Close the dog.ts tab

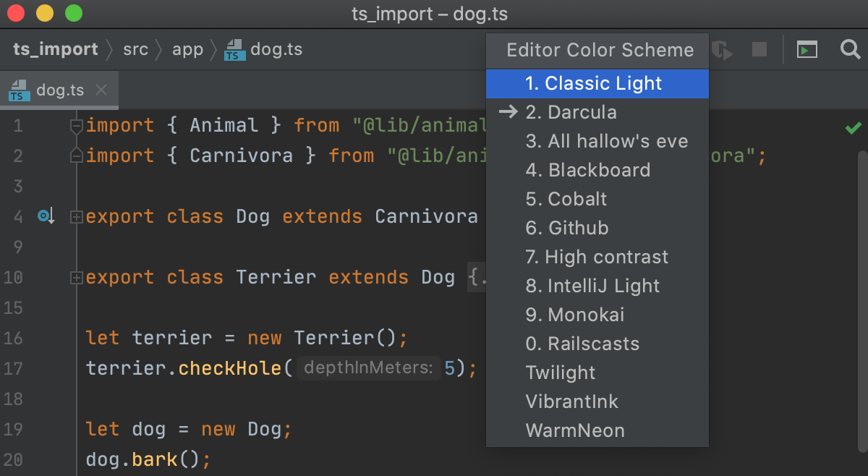coord(101,90)
